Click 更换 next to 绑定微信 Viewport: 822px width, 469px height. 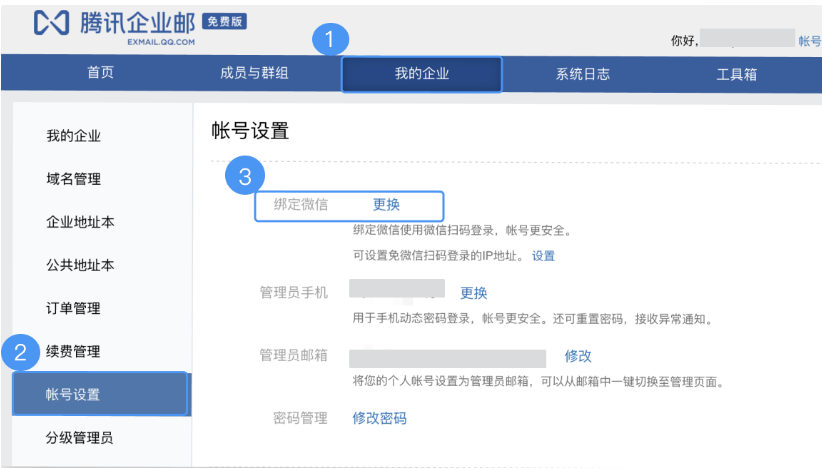coord(386,204)
